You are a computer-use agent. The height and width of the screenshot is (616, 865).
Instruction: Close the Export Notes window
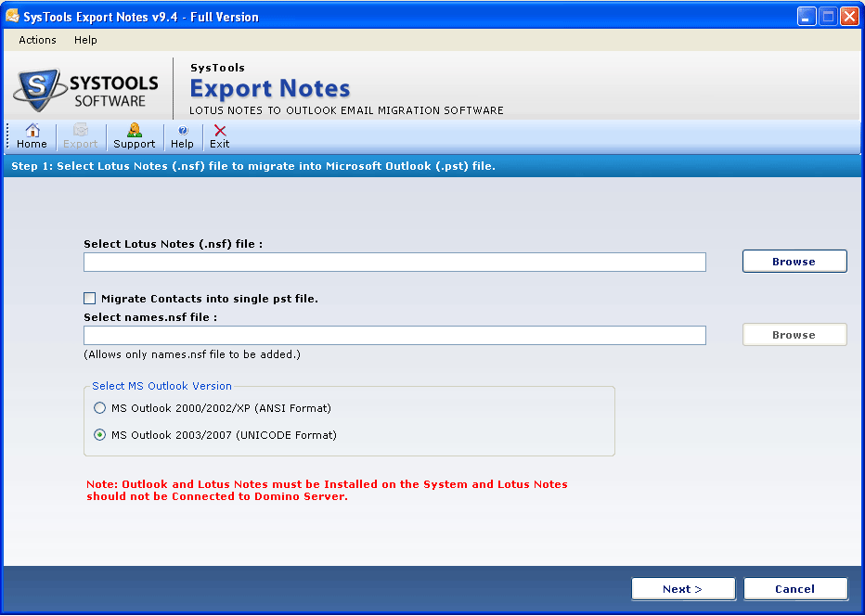849,17
